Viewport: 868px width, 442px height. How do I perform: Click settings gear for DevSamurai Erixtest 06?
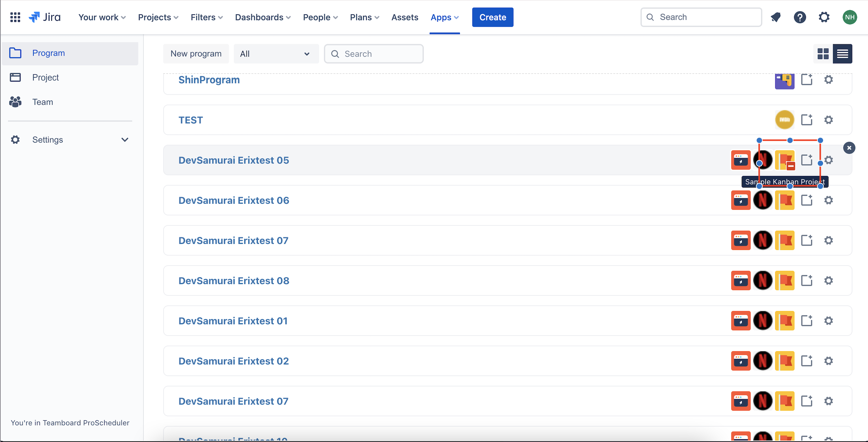coord(829,200)
